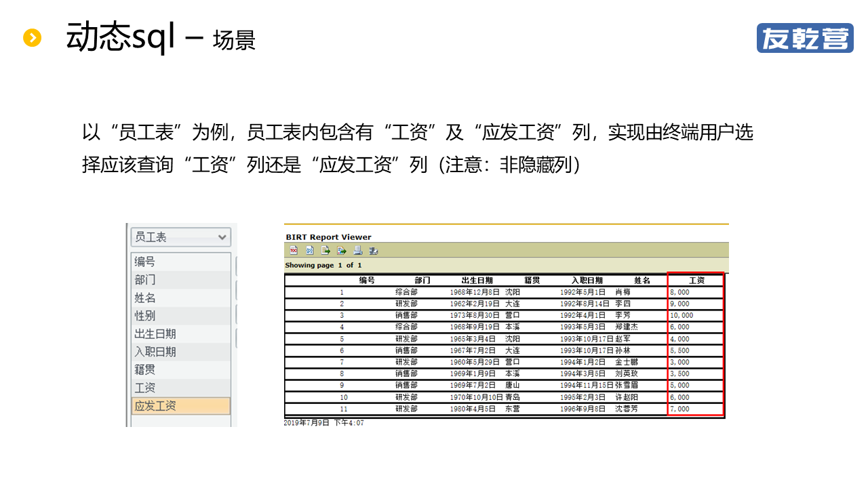Click the salary value 8,000

coord(679,292)
